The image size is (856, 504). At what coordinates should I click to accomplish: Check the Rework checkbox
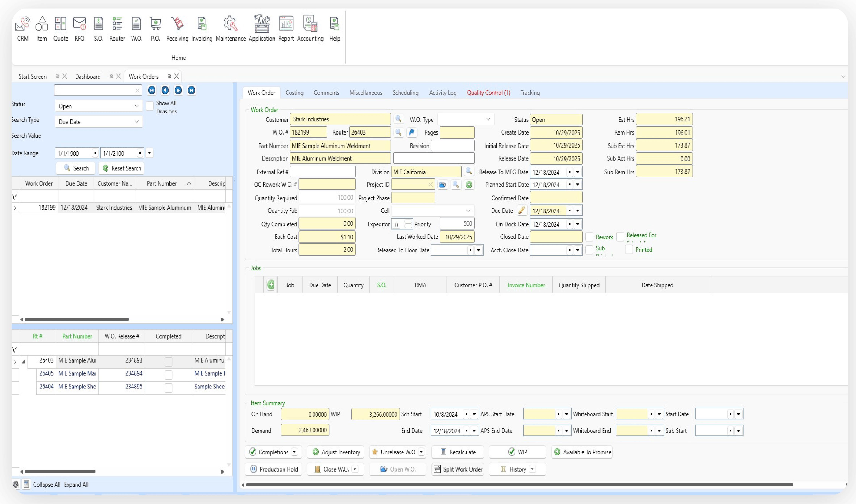coord(589,237)
